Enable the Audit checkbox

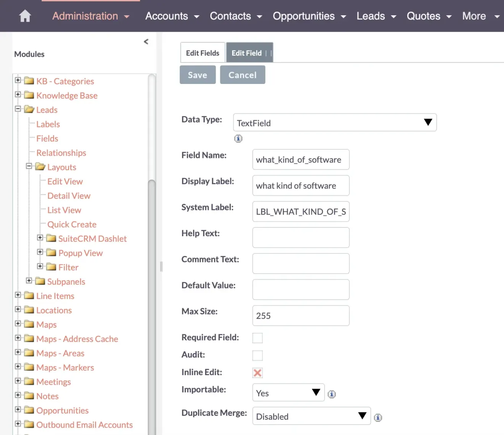[257, 355]
